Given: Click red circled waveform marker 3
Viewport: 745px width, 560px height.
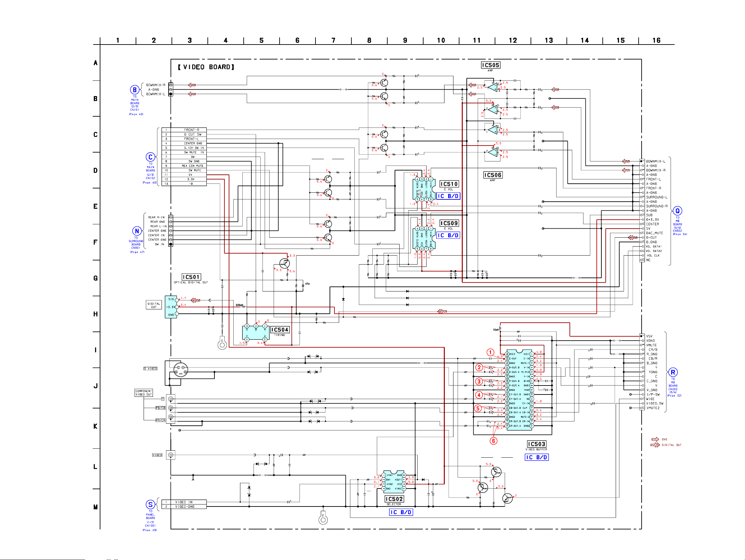Looking at the screenshot, I should (479, 382).
